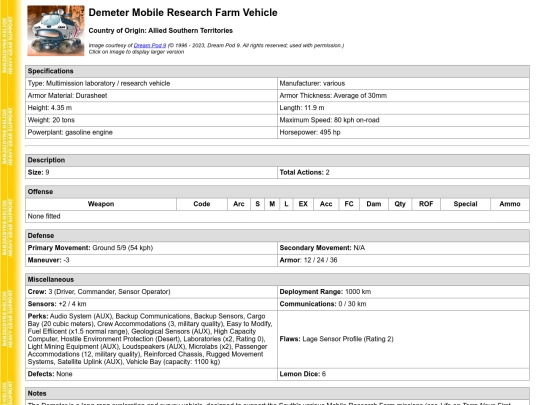Click Maximum Speed: 80 kph on-road cell
This screenshot has width=540, height=405.
[x=403, y=120]
